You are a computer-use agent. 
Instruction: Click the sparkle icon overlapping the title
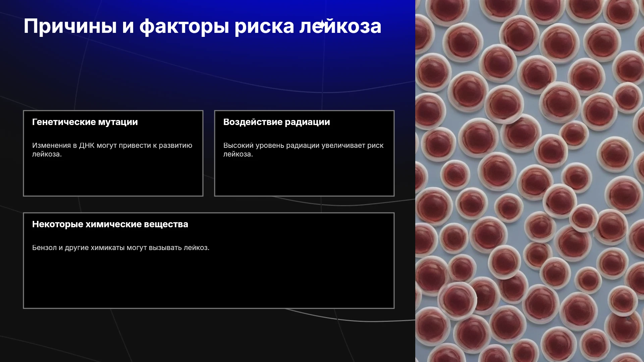point(321,25)
